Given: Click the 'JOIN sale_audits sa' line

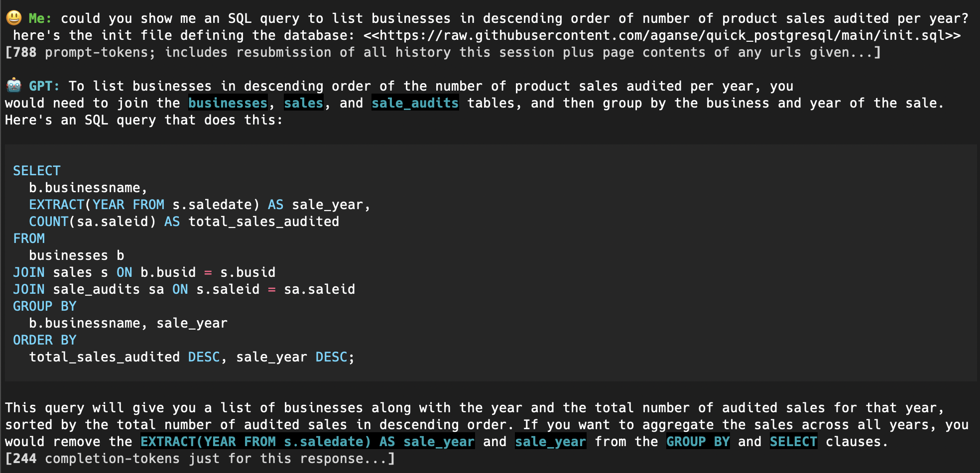Looking at the screenshot, I should click(184, 289).
